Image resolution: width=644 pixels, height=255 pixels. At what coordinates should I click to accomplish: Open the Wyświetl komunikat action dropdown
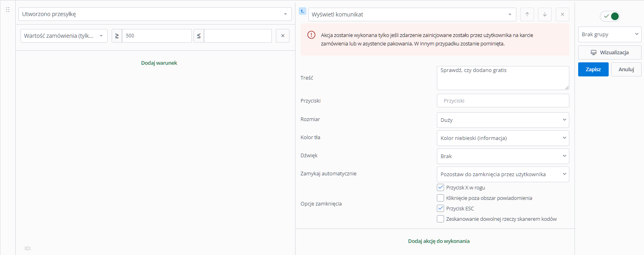tap(412, 14)
